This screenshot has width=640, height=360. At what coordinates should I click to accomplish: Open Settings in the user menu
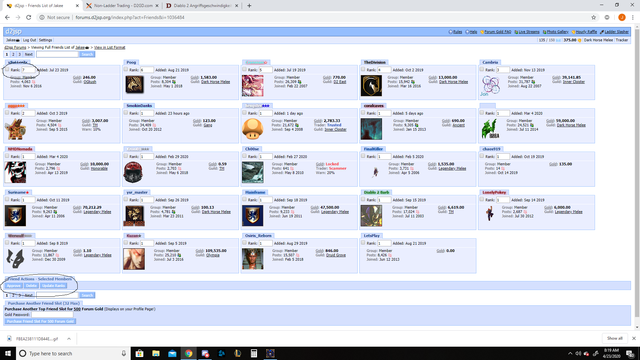pos(45,40)
